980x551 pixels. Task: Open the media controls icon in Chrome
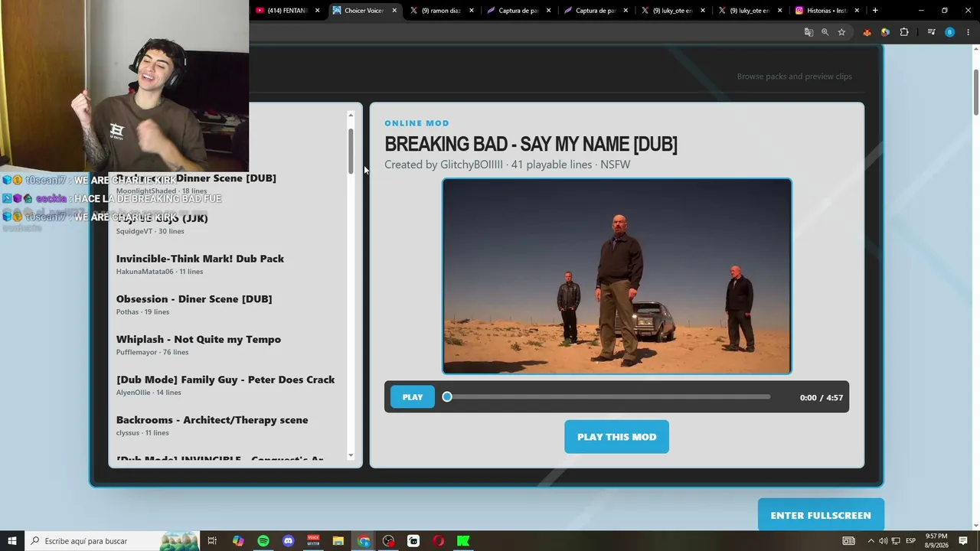pyautogui.click(x=931, y=32)
